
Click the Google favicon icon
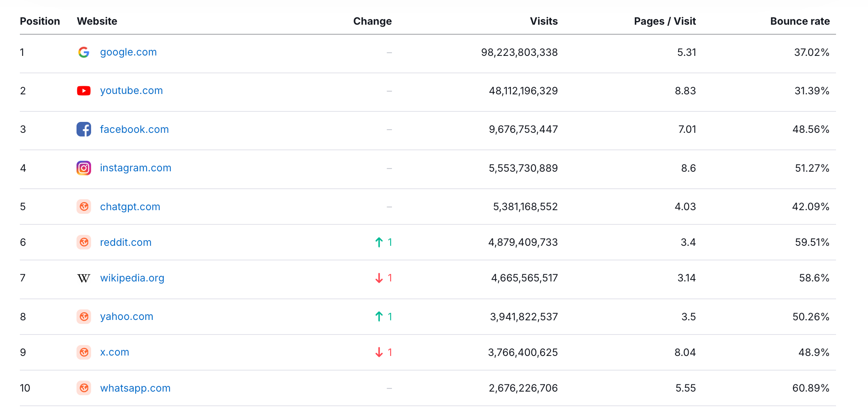pyautogui.click(x=84, y=52)
